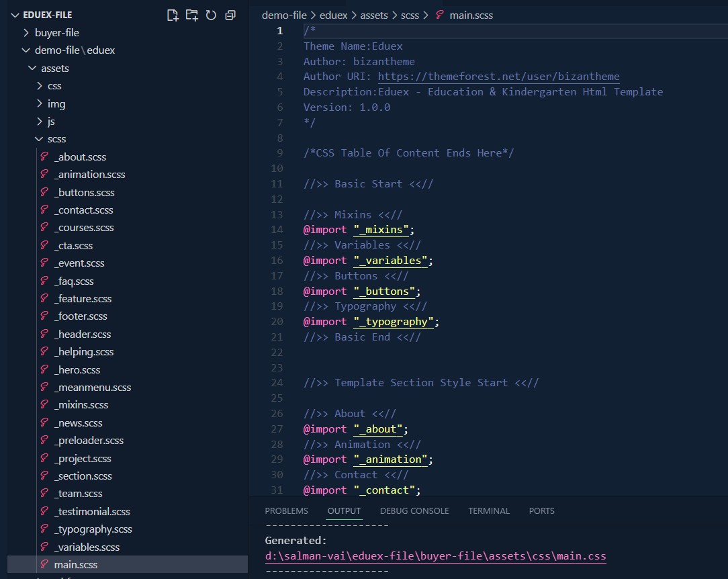728x579 pixels.
Task: Select the Sass icon beside _header.scss
Action: coord(44,334)
